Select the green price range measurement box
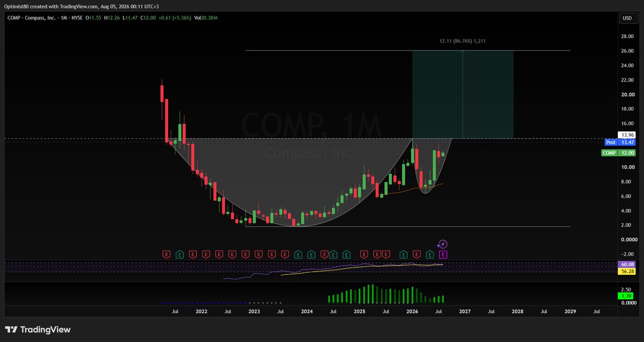Image resolution: width=644 pixels, height=342 pixels. [x=463, y=94]
